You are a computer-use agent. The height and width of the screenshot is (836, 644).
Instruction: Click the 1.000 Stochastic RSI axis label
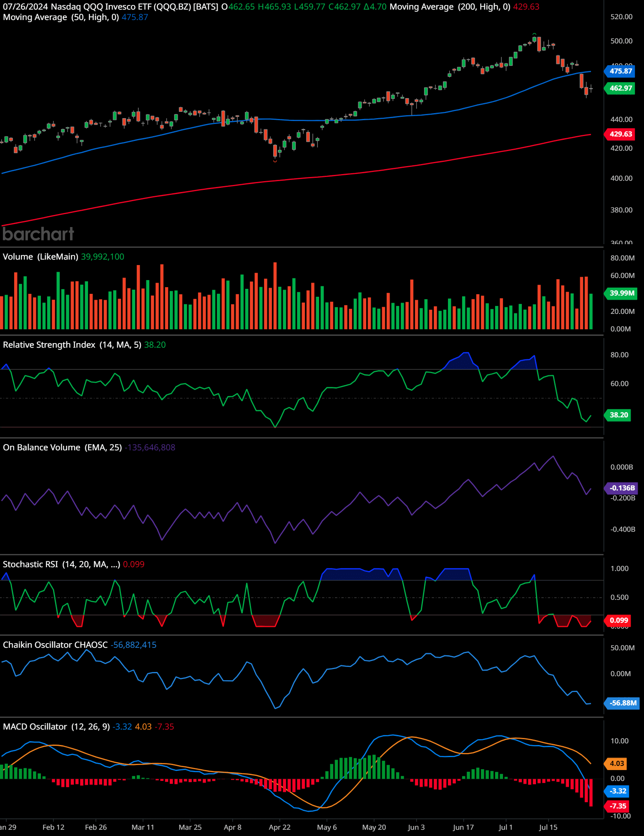click(x=620, y=568)
